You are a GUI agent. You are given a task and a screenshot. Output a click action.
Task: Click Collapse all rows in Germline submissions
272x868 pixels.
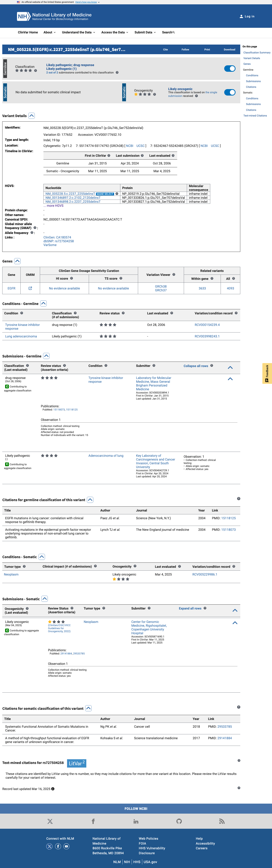pos(196,366)
